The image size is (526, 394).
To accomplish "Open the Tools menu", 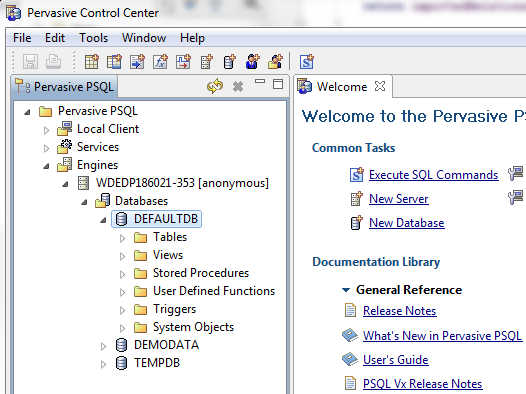I will tap(93, 38).
